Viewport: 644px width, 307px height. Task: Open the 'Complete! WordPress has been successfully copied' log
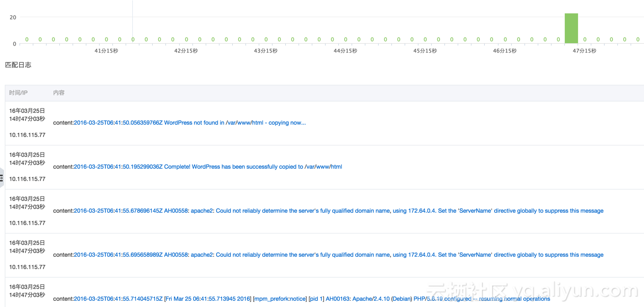[208, 167]
